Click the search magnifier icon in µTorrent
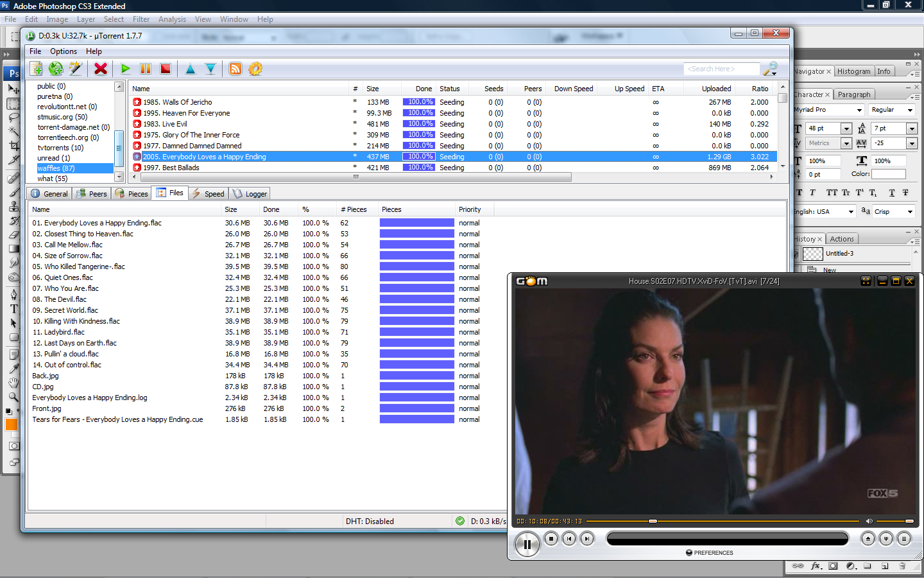Screen dimensions: 924x578 coord(771,69)
